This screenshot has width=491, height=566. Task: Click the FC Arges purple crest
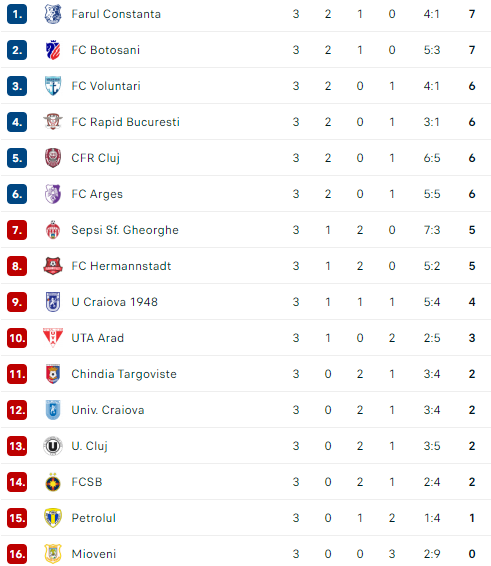point(53,194)
